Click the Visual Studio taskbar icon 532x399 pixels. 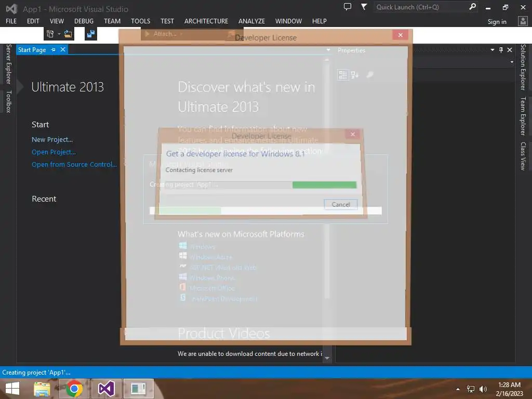[106, 389]
